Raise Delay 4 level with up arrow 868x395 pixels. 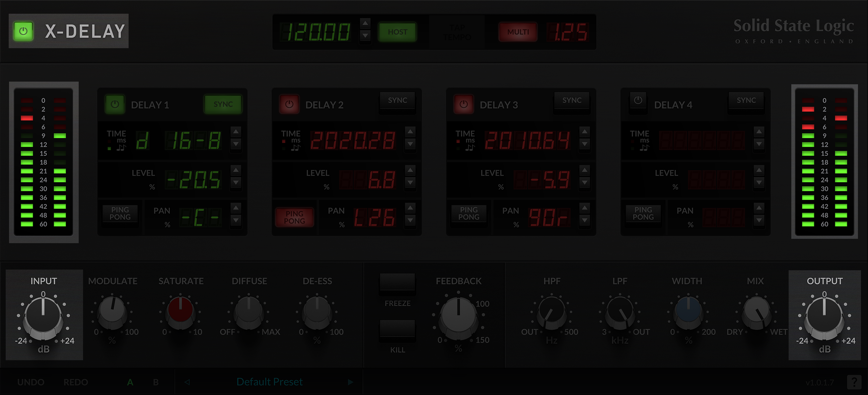[x=759, y=170]
